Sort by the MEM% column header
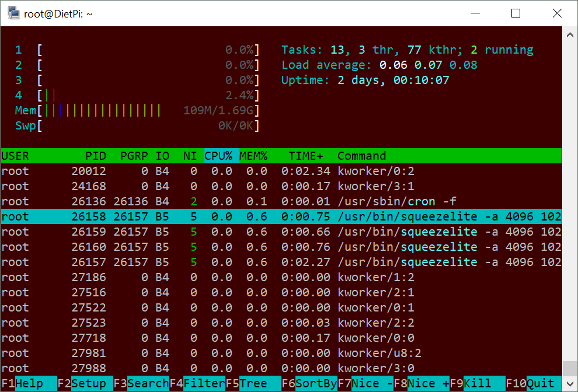578x392 pixels. [253, 156]
